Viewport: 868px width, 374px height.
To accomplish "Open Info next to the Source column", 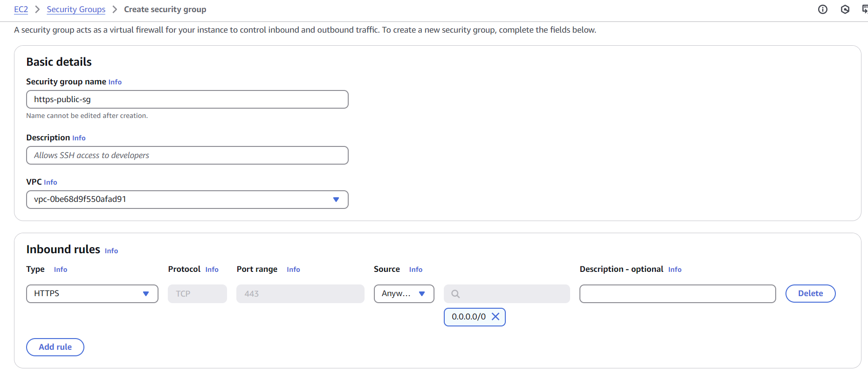I will [415, 270].
